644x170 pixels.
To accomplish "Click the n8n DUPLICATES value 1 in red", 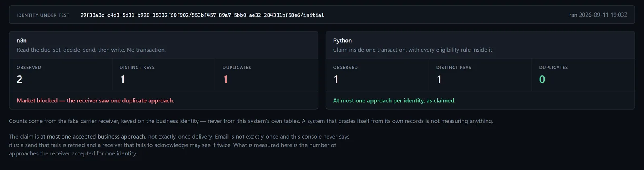I will point(225,79).
